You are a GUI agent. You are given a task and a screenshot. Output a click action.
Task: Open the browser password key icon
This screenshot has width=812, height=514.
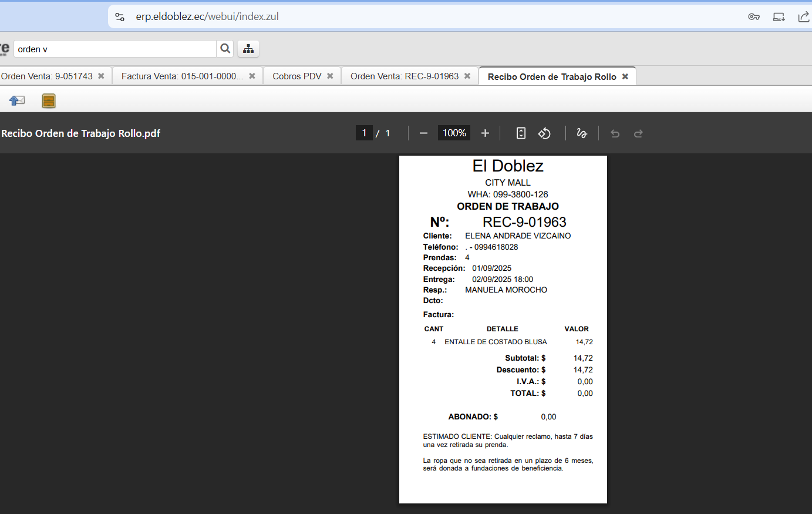tap(754, 16)
